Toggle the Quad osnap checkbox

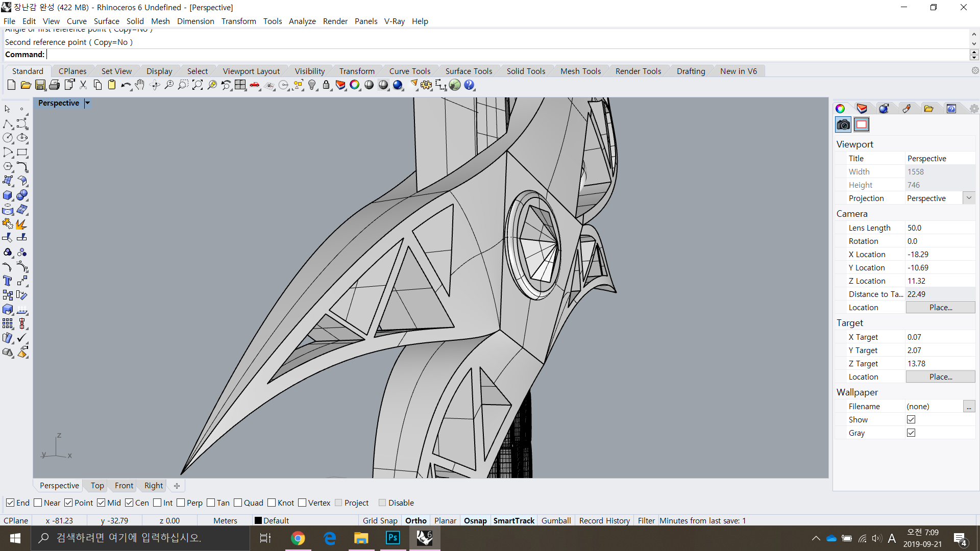238,503
